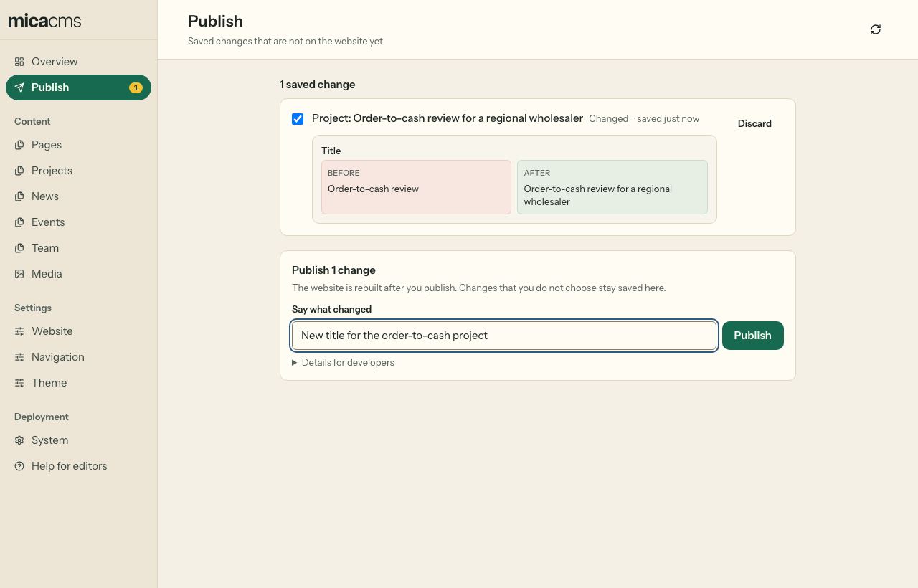Click the yellow badge on Publish item

click(x=136, y=87)
